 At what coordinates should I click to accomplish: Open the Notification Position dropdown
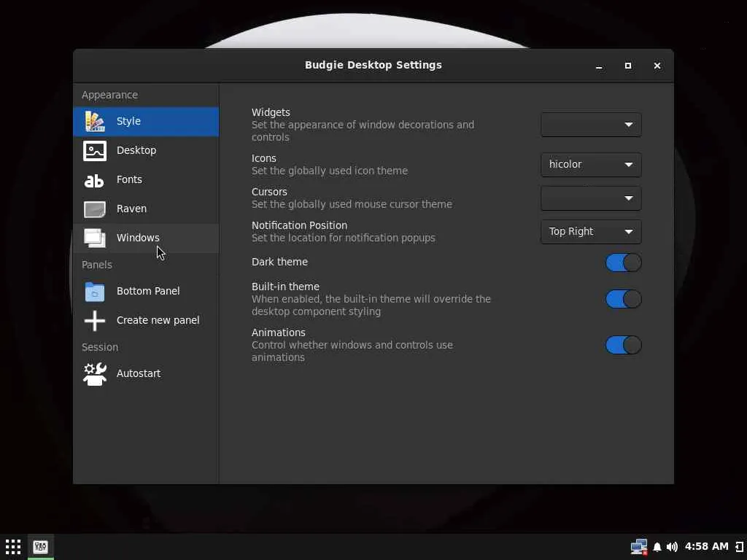coord(591,232)
